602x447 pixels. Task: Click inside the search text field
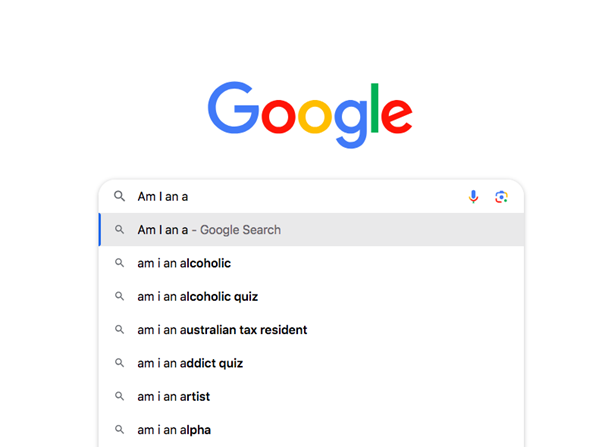pos(300,197)
